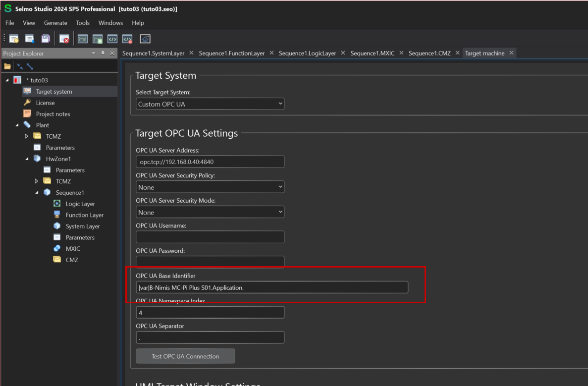Click the yellow folder icon in Project Explorer

tap(7, 66)
